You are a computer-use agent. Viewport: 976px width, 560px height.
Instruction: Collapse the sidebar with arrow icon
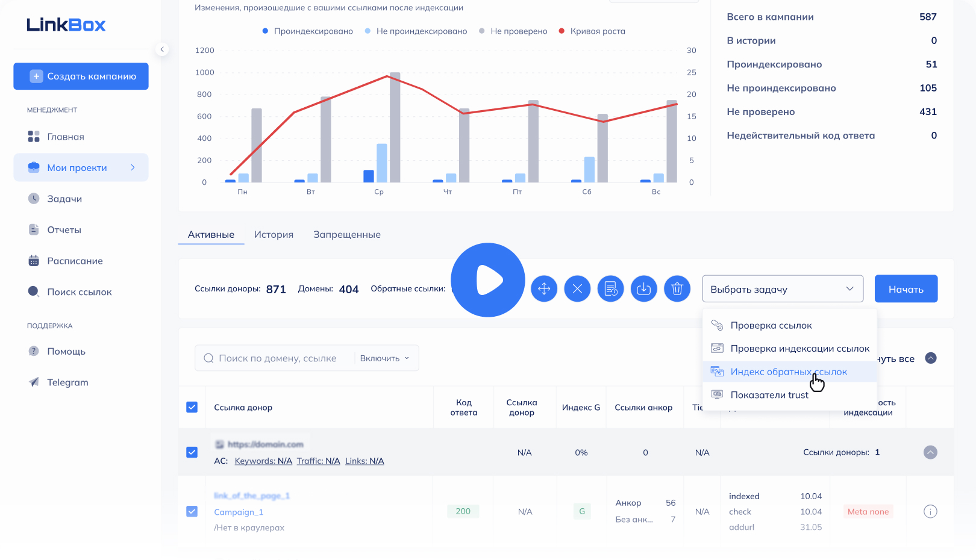[162, 49]
